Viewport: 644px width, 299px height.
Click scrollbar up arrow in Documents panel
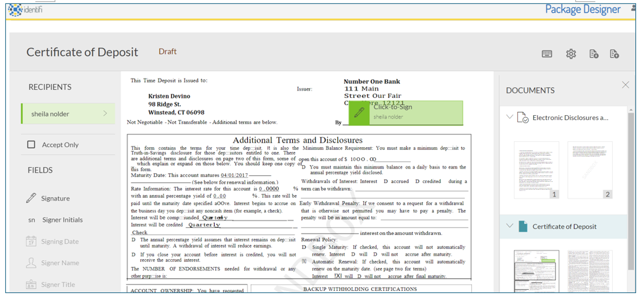tap(632, 109)
